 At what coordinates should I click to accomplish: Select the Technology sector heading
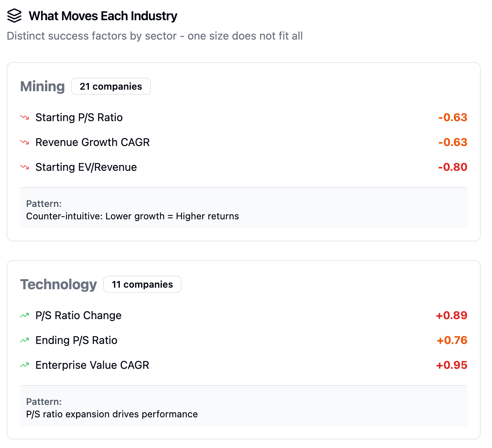(x=59, y=284)
